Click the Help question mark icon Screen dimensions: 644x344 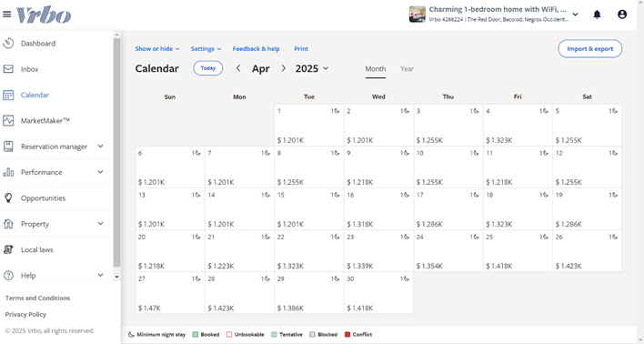(8, 276)
